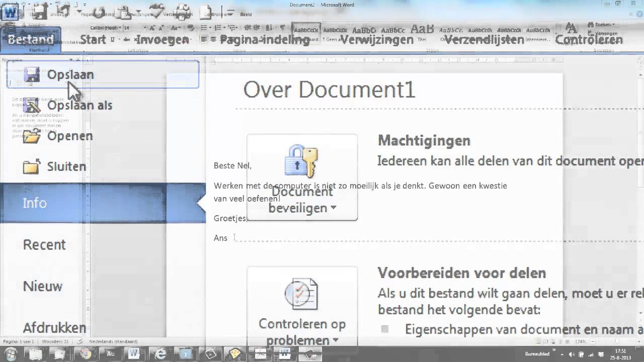Open Chrome from the taskbar
644x362 pixels.
tap(86, 354)
